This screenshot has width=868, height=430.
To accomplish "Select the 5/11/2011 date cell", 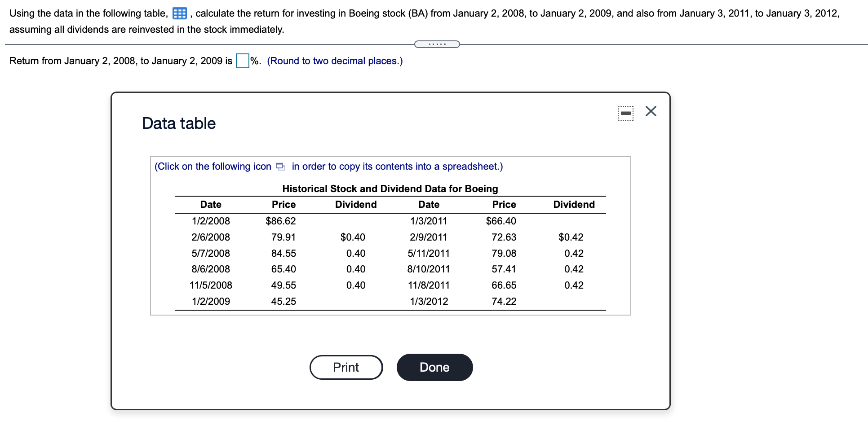I will coord(429,253).
